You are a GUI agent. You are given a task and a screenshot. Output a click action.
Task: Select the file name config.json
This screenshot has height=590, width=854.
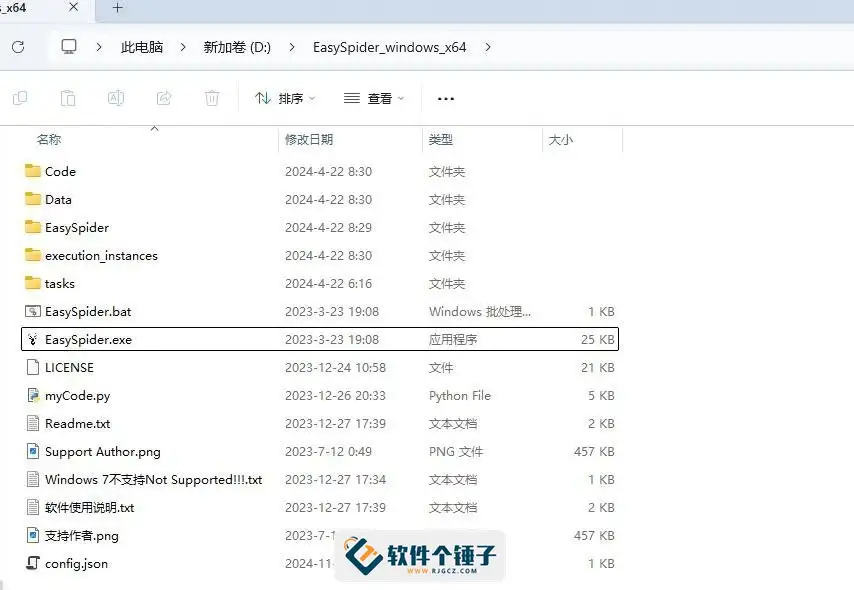coord(76,564)
